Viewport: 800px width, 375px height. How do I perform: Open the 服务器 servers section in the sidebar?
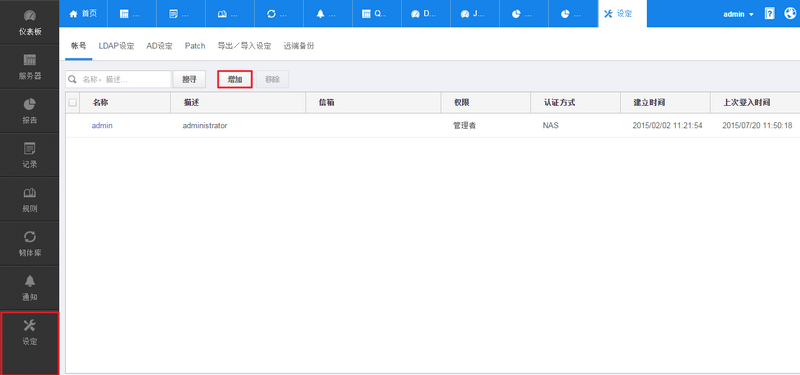point(30,67)
